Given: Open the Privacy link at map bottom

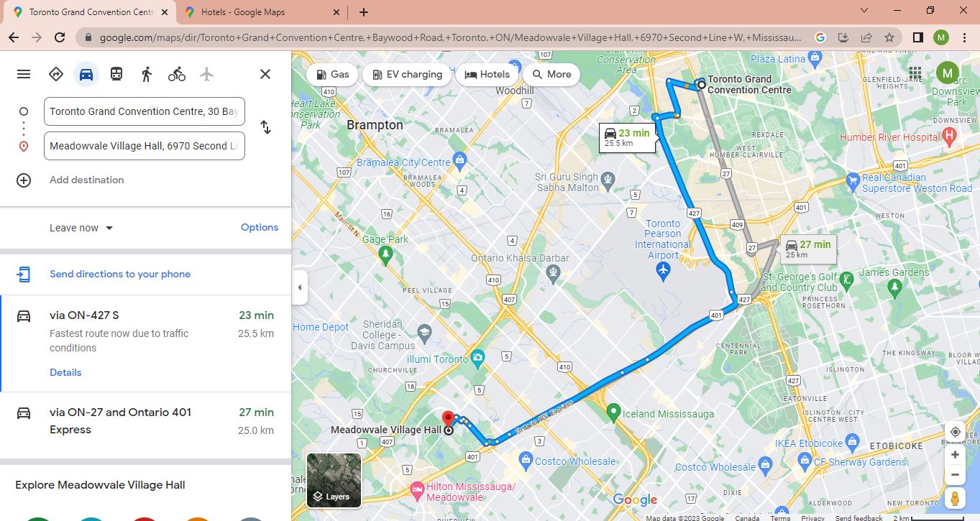Looking at the screenshot, I should (x=813, y=517).
